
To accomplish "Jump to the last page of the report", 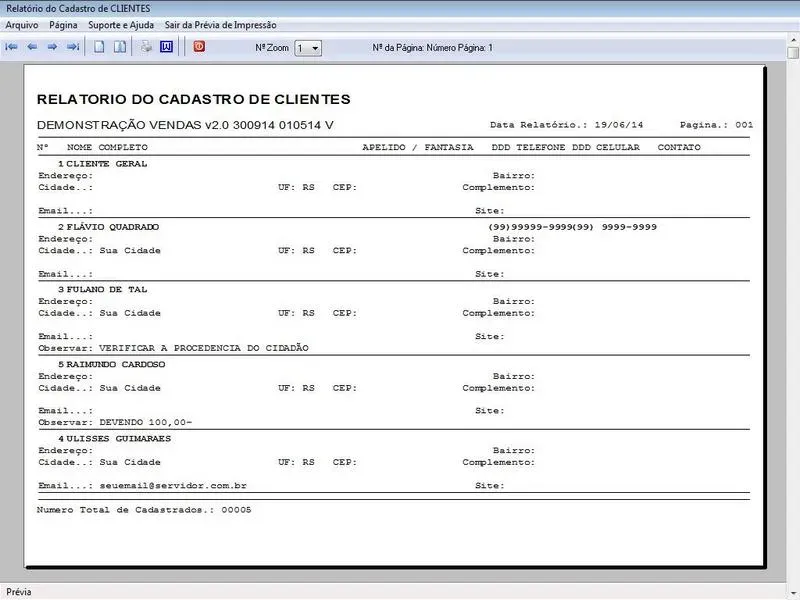I will 72,47.
